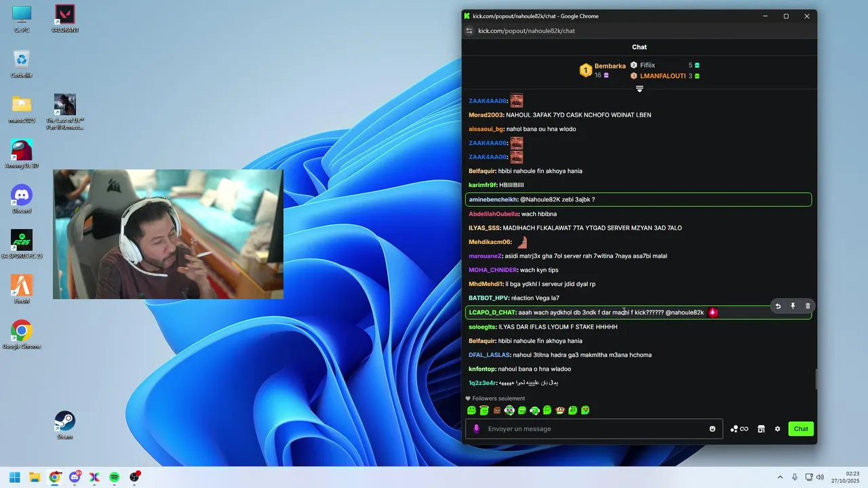
Task: Open Windows Start menu
Action: [x=15, y=477]
